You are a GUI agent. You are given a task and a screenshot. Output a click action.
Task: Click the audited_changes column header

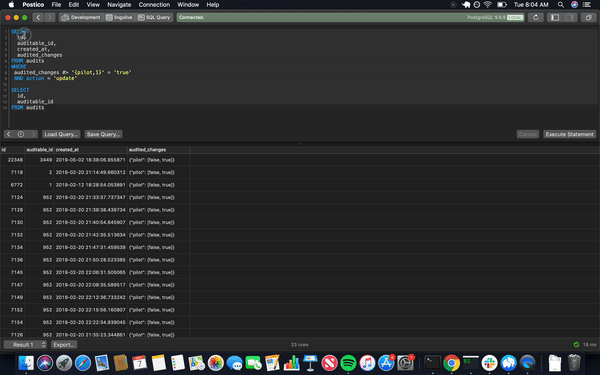pos(158,150)
